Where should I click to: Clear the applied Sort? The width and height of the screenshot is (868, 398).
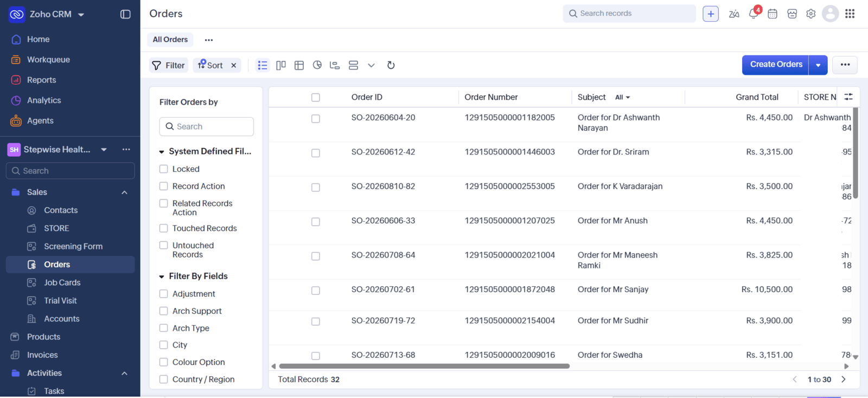234,65
